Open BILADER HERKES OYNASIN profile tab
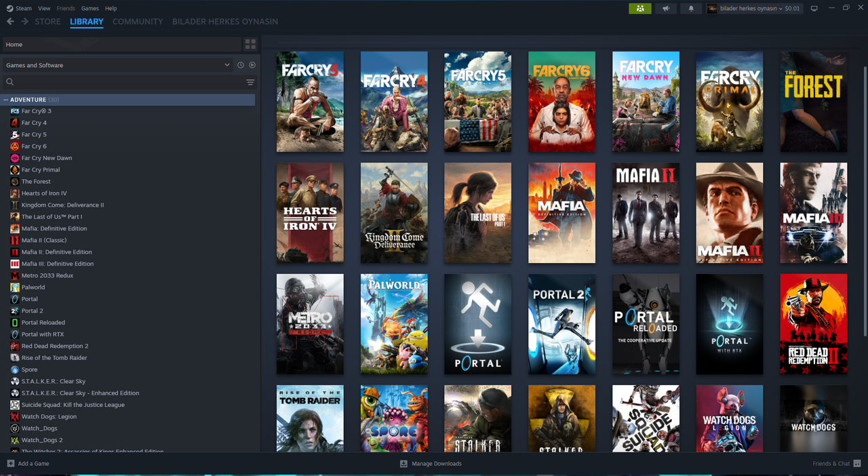Screen dimensions: 868x476 pos(225,22)
